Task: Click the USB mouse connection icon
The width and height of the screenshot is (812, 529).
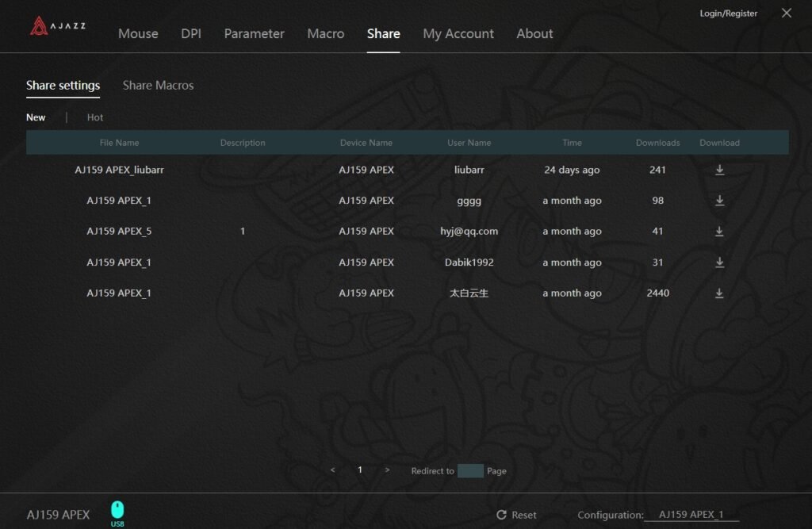Action: [117, 513]
